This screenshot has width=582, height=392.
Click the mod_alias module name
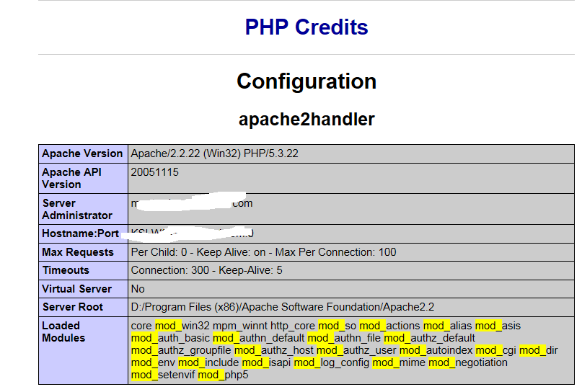click(447, 326)
